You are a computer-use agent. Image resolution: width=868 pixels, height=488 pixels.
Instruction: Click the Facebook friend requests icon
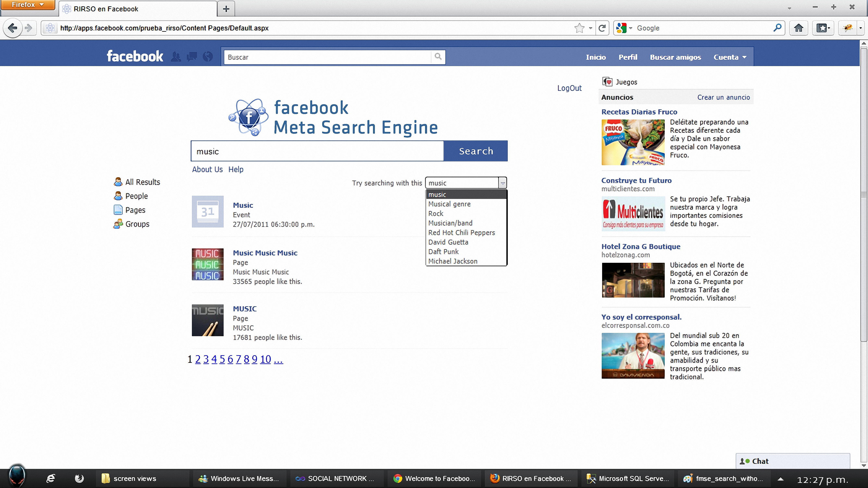pos(176,57)
